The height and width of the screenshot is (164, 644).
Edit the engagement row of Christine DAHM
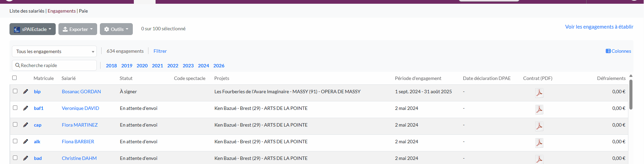coord(25,158)
